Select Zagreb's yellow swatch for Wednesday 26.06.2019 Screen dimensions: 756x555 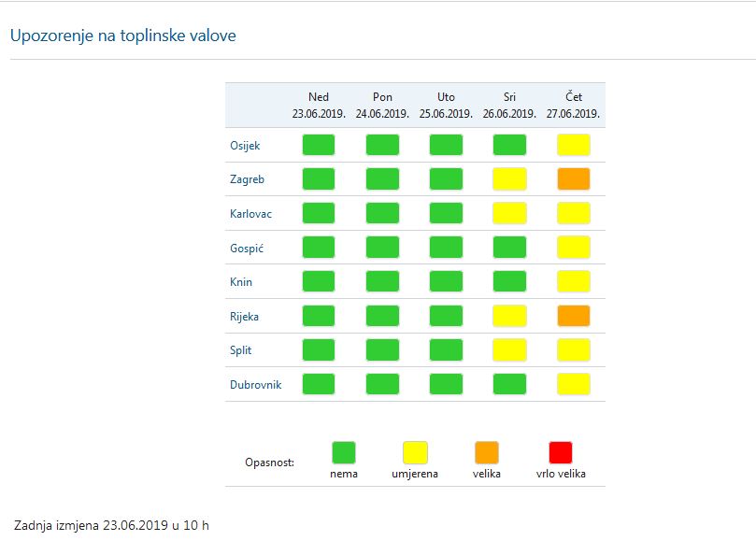click(509, 179)
